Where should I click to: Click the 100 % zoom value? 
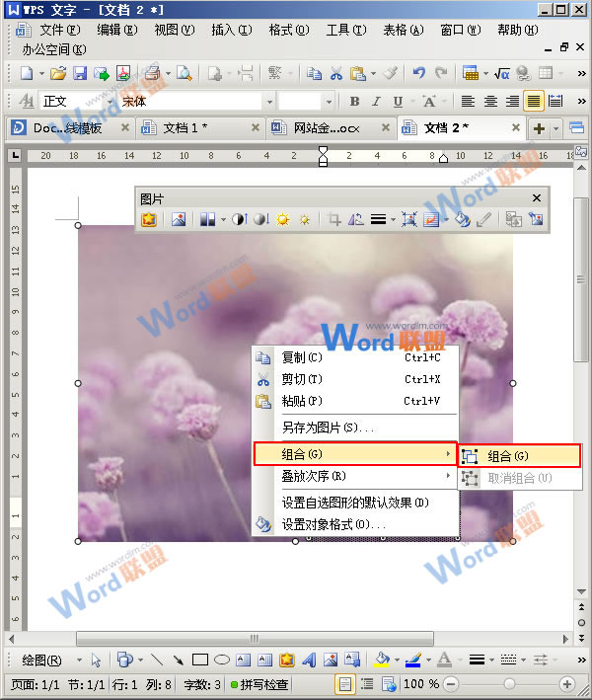tap(421, 684)
